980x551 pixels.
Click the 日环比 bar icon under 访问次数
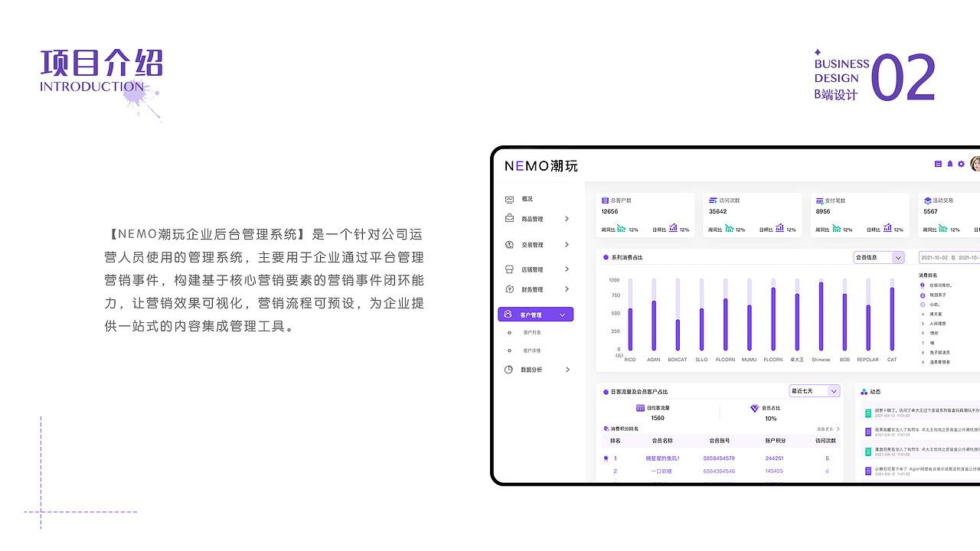coord(779,228)
